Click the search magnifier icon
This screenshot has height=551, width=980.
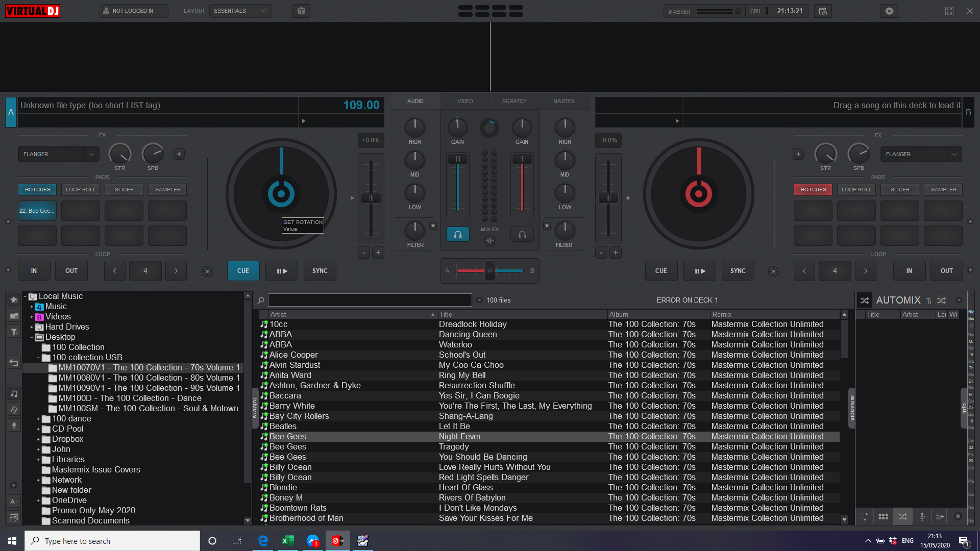pyautogui.click(x=261, y=300)
